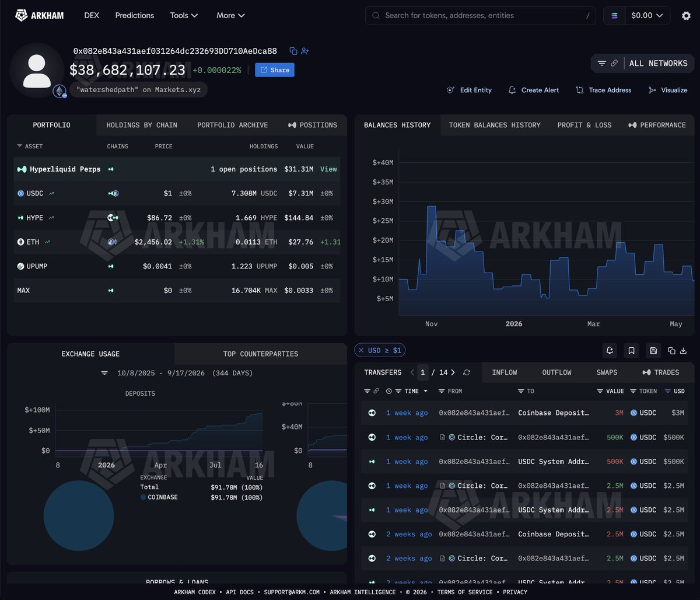700x600 pixels.
Task: Open the INFLOW tab
Action: 504,372
